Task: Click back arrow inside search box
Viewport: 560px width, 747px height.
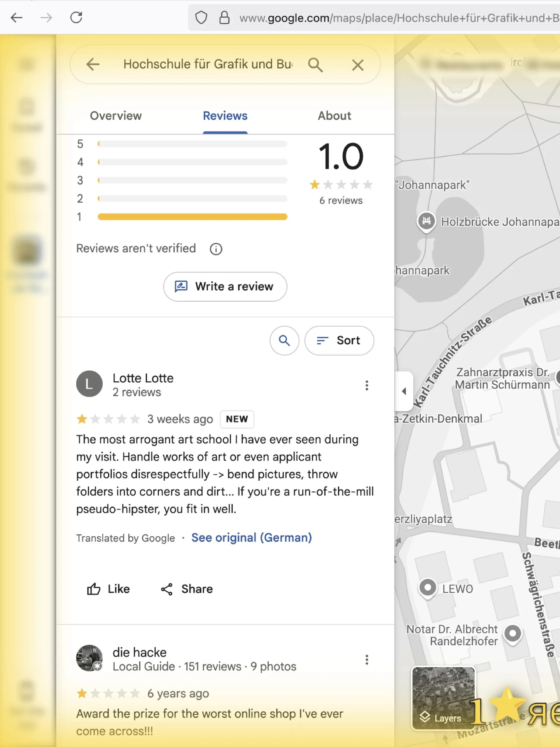Action: click(93, 64)
